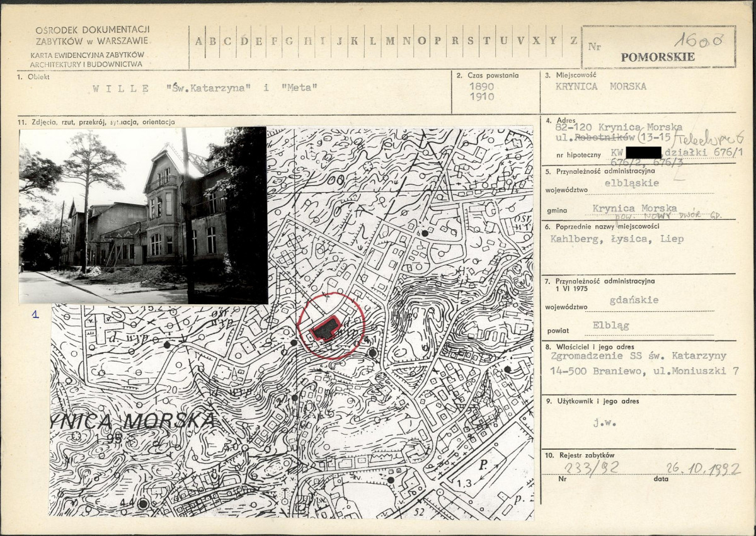The image size is (756, 536).
Task: Click the black-and-white villa photograph
Action: (143, 215)
